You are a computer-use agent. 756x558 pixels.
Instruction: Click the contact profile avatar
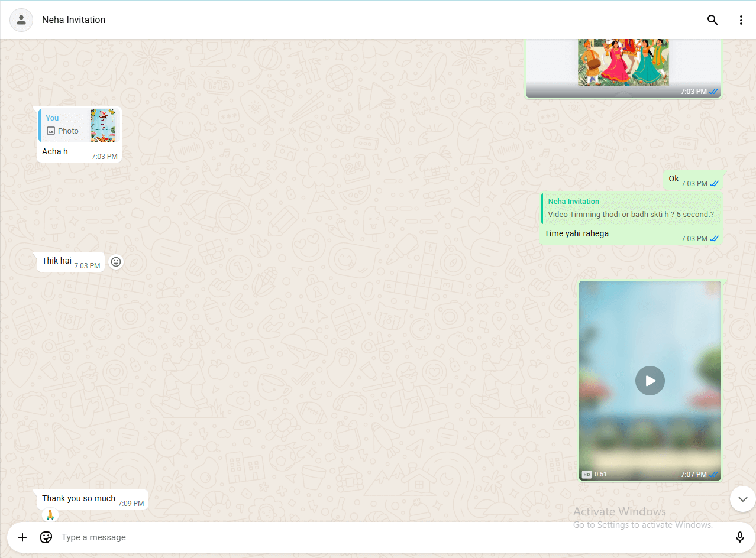21,20
